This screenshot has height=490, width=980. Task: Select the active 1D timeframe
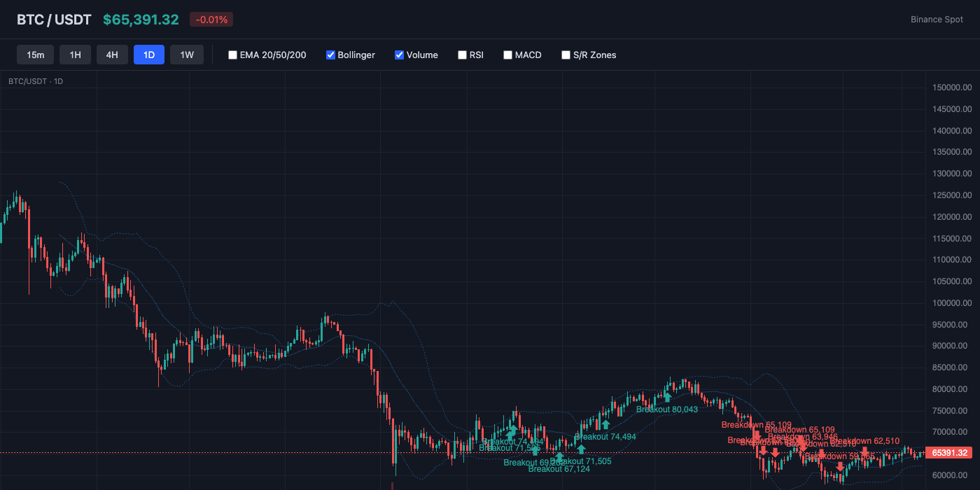[x=149, y=55]
